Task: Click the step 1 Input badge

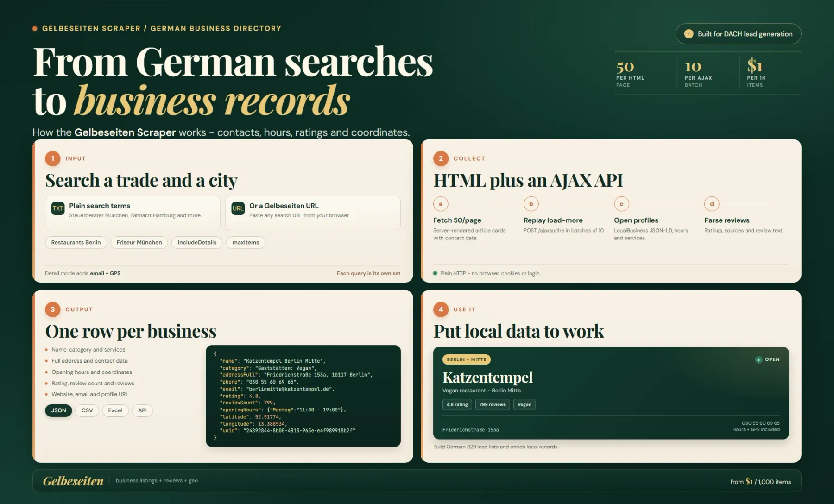Action: coord(53,158)
